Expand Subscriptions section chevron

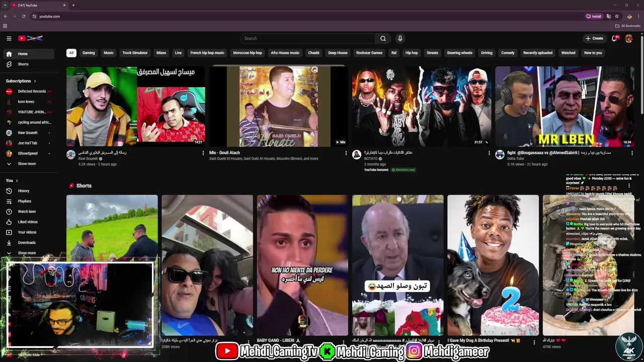(35, 81)
